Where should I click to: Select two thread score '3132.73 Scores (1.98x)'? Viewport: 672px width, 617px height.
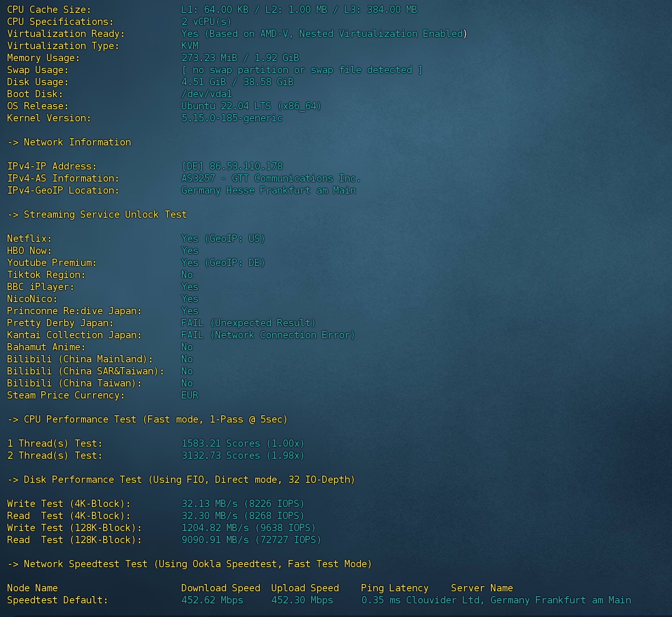pos(243,455)
